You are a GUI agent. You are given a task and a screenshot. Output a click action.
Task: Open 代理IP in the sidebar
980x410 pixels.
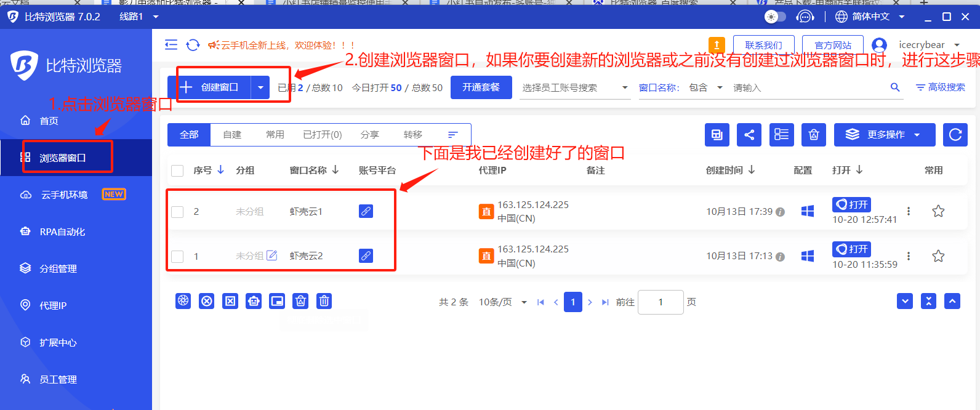[x=53, y=305]
